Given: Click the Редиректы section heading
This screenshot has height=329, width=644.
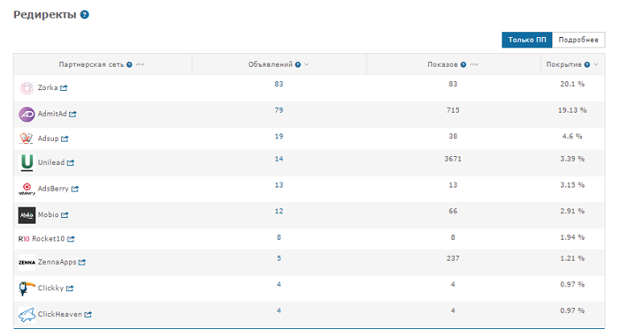Looking at the screenshot, I should coord(45,14).
